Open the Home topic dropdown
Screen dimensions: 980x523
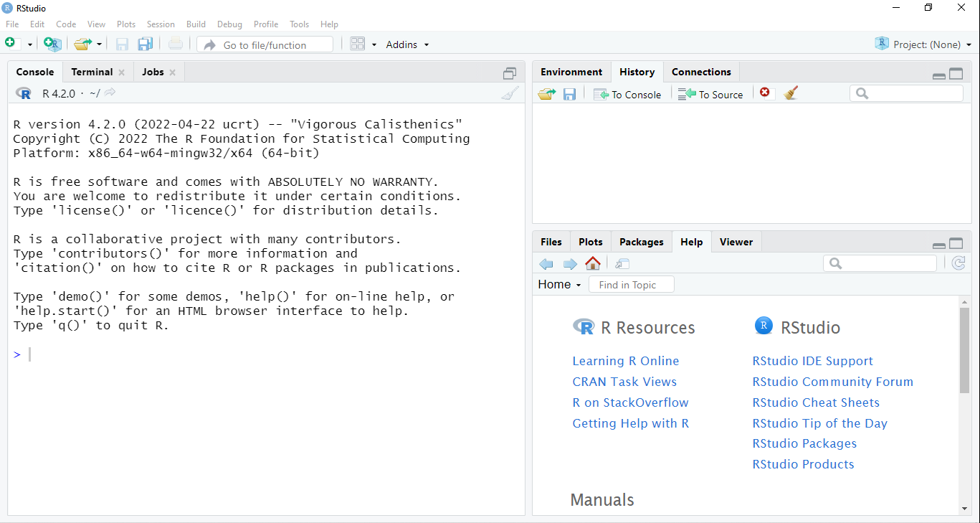pos(559,285)
